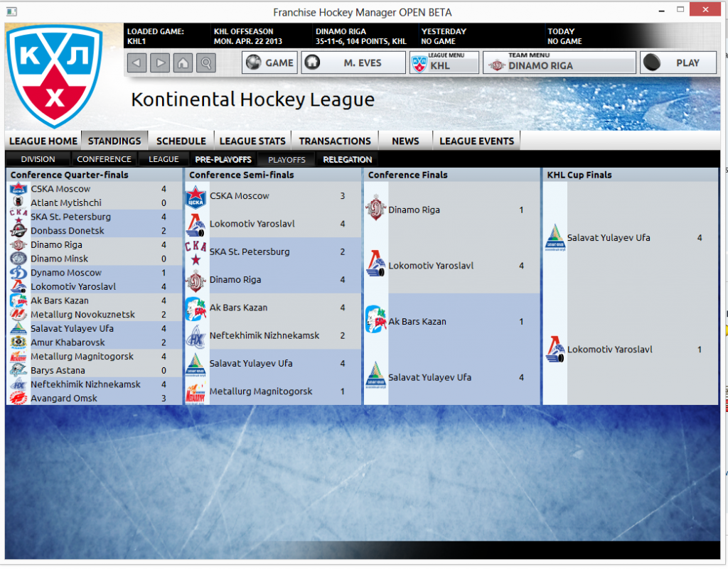Open search with the magnifier icon
This screenshot has width=728, height=569.
pos(206,63)
